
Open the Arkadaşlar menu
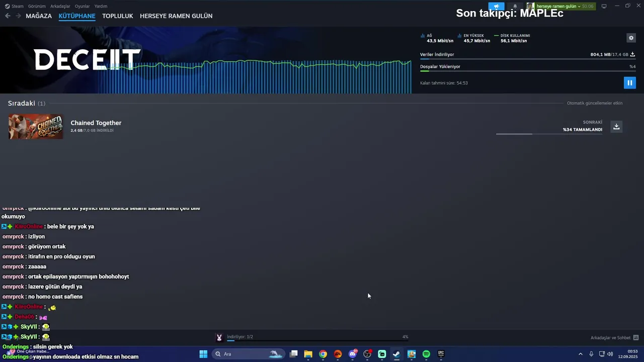[60, 6]
